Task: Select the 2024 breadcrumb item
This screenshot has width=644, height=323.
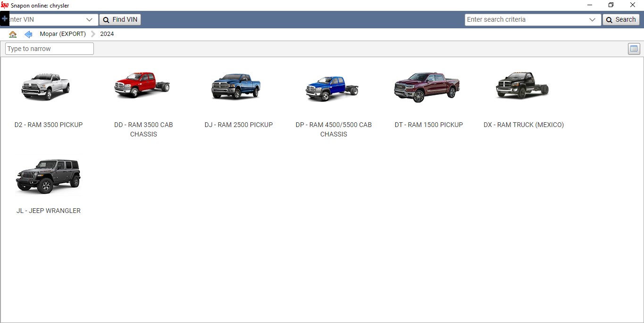Action: [x=107, y=34]
